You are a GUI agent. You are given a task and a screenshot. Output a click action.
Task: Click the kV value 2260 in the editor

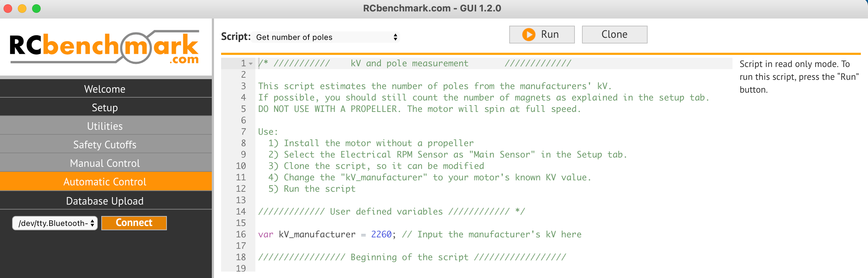pos(381,234)
